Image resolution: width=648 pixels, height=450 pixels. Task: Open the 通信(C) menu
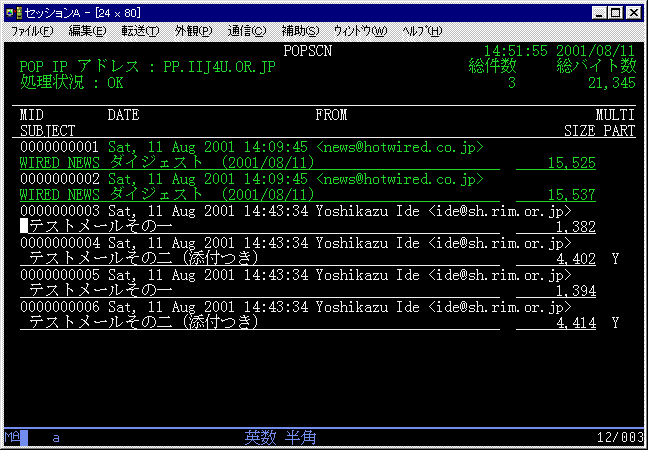coord(247,31)
